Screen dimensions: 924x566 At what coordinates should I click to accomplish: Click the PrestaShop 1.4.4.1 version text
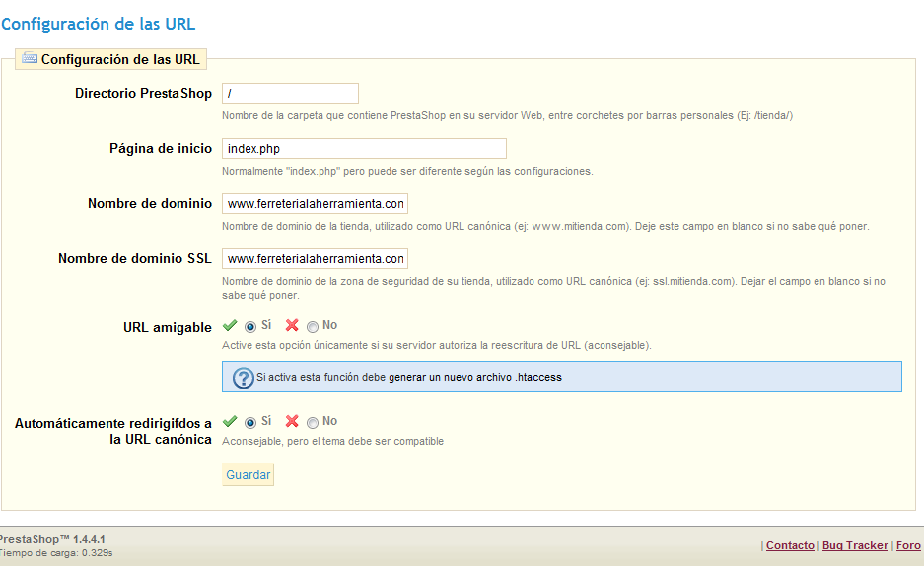[52, 539]
